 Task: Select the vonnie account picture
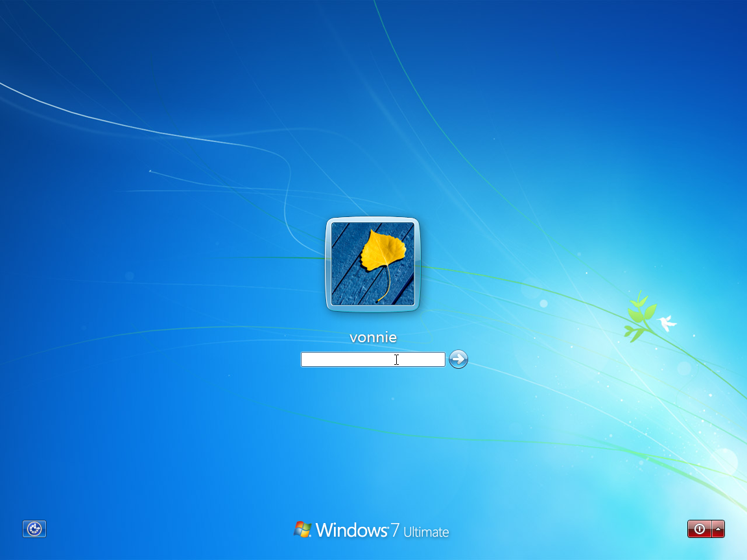click(x=372, y=264)
